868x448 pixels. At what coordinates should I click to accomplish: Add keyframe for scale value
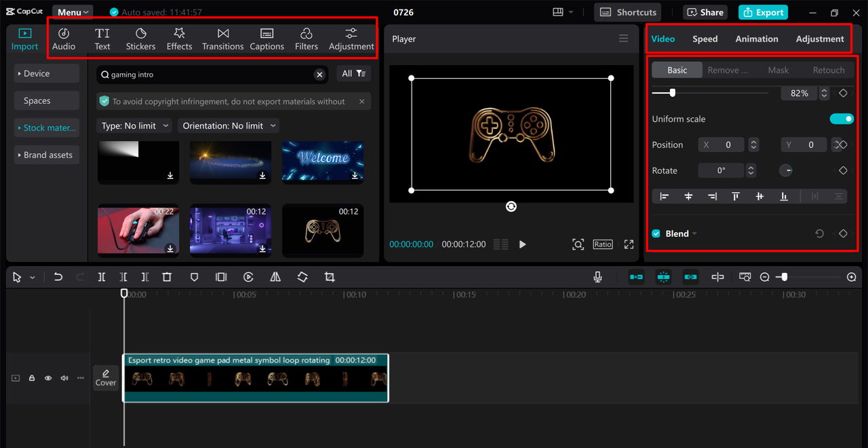pyautogui.click(x=843, y=93)
